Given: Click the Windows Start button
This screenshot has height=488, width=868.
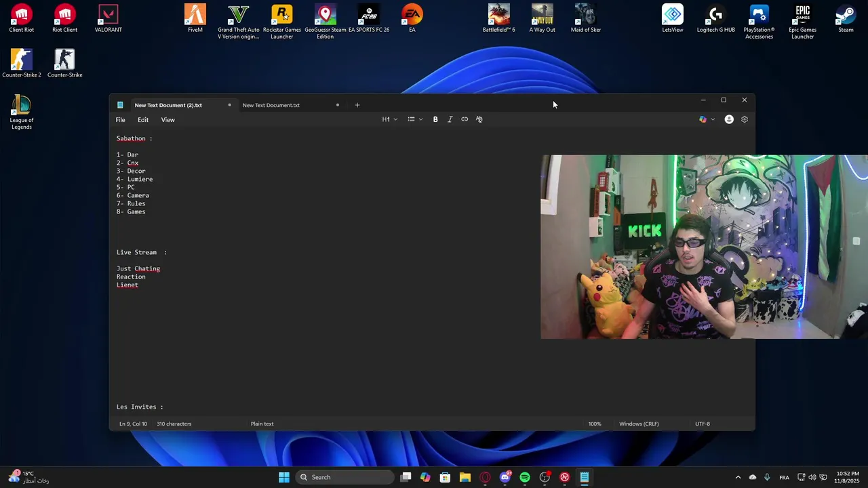Looking at the screenshot, I should click(284, 477).
